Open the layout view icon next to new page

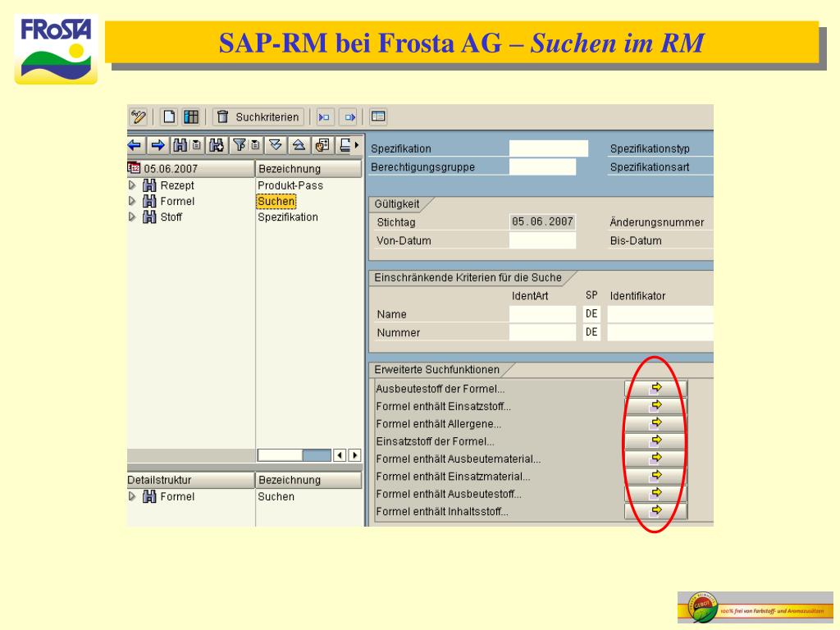click(x=191, y=116)
